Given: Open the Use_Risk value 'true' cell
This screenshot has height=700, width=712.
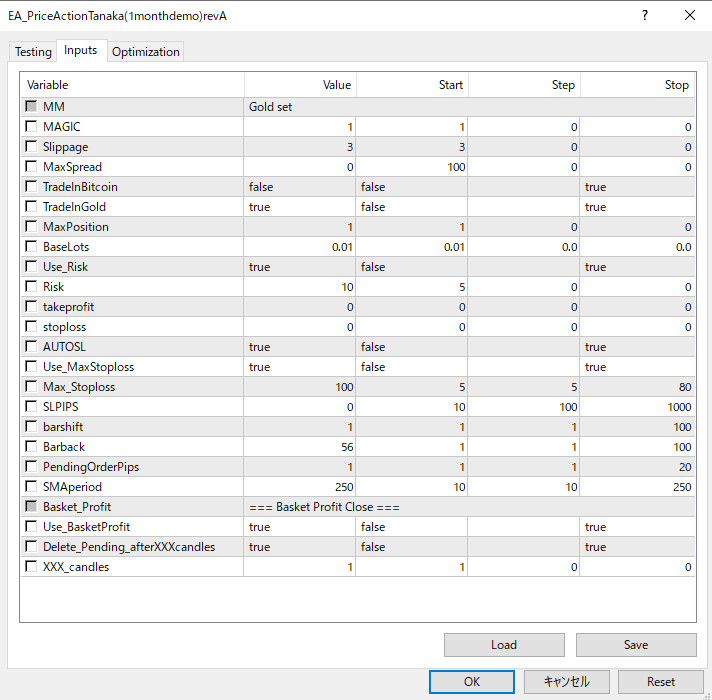Looking at the screenshot, I should (x=300, y=266).
